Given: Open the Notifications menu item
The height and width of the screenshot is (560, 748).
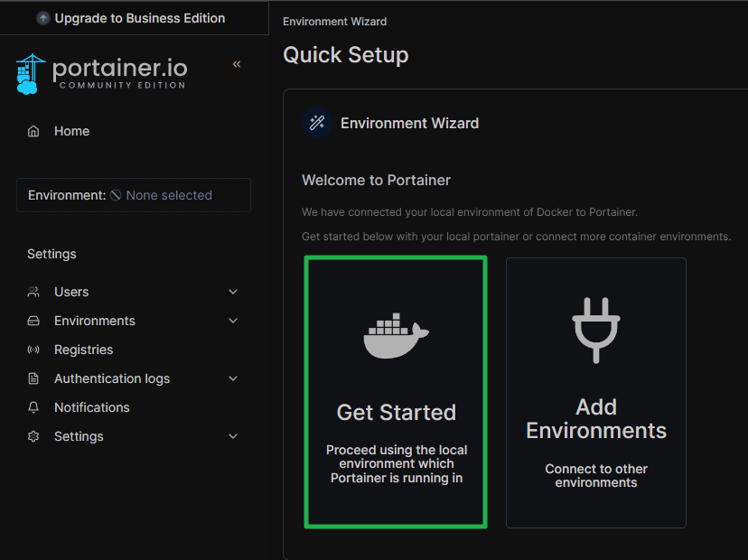Looking at the screenshot, I should pos(91,407).
